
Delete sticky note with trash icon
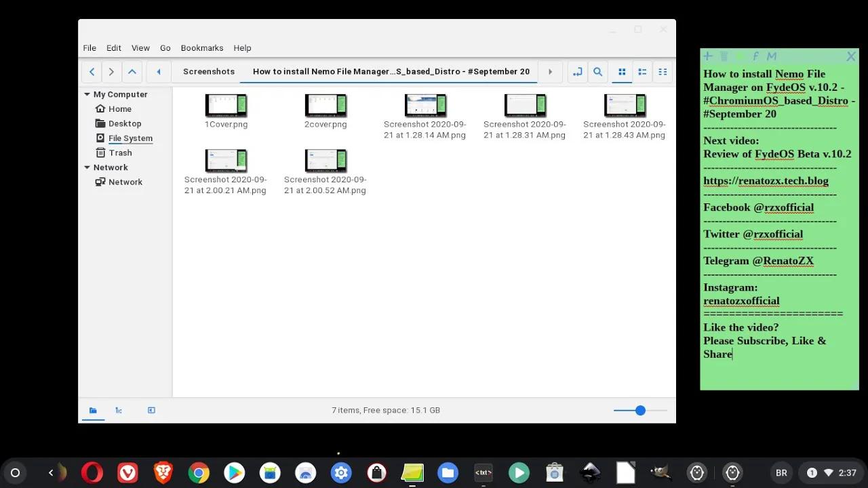(724, 56)
